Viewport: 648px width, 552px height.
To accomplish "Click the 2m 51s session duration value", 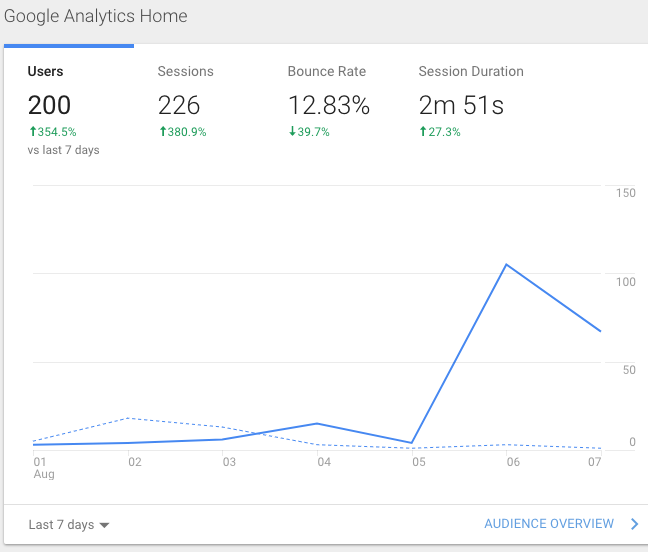I will coord(462,105).
